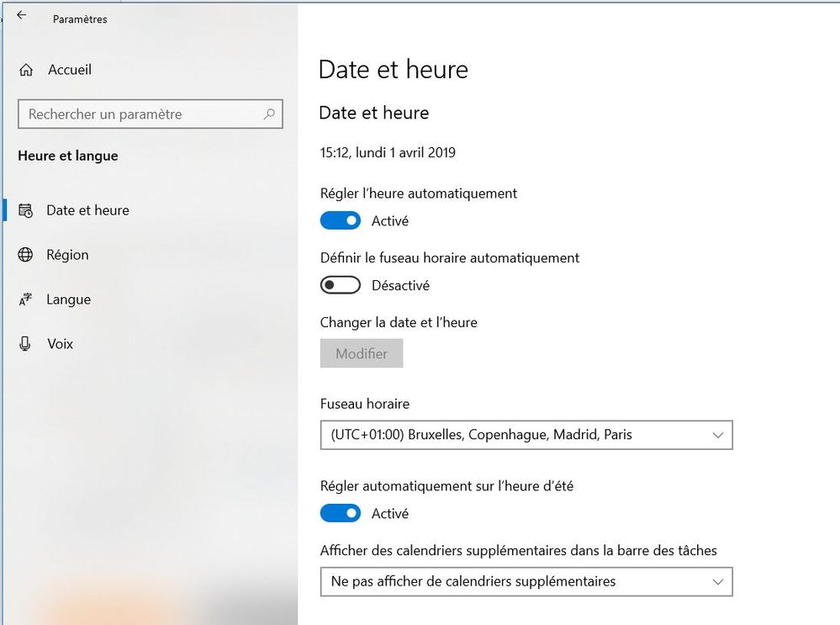Click the large Date et heure page title
Image resolution: width=840 pixels, height=625 pixels.
tap(394, 70)
